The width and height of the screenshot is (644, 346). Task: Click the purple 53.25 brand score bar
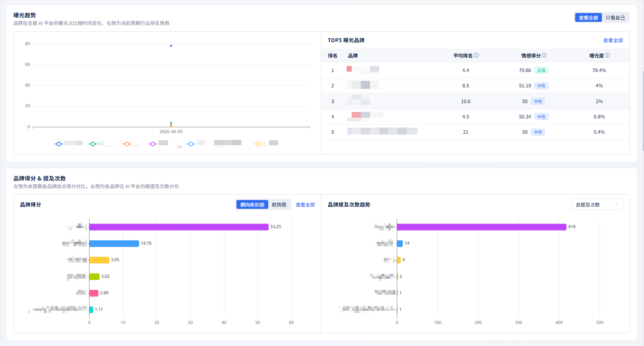[179, 227]
